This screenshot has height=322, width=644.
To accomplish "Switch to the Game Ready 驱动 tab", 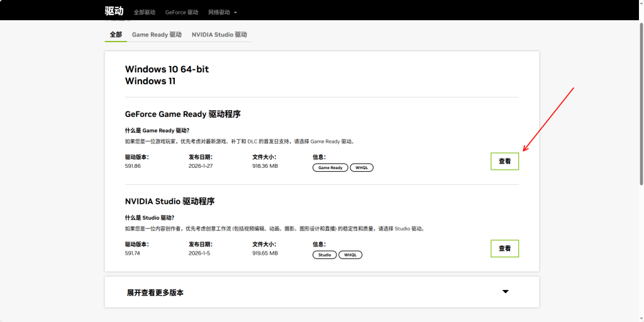I will [x=157, y=35].
